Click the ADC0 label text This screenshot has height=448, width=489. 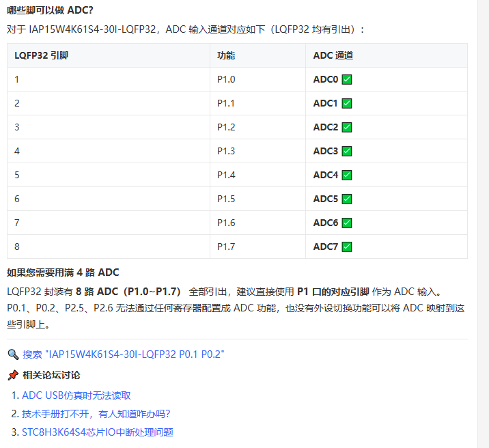(x=326, y=79)
